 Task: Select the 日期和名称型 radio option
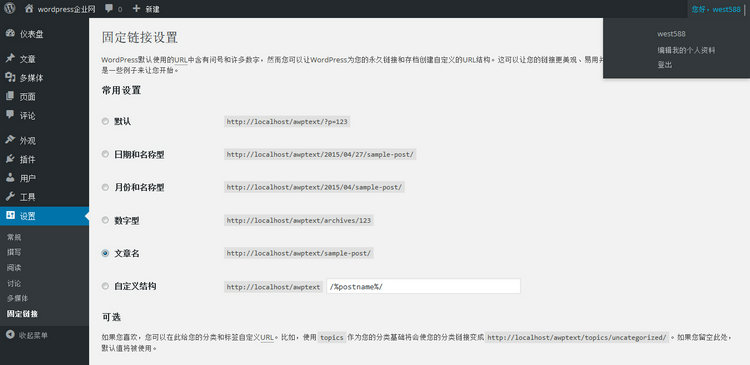coord(105,155)
